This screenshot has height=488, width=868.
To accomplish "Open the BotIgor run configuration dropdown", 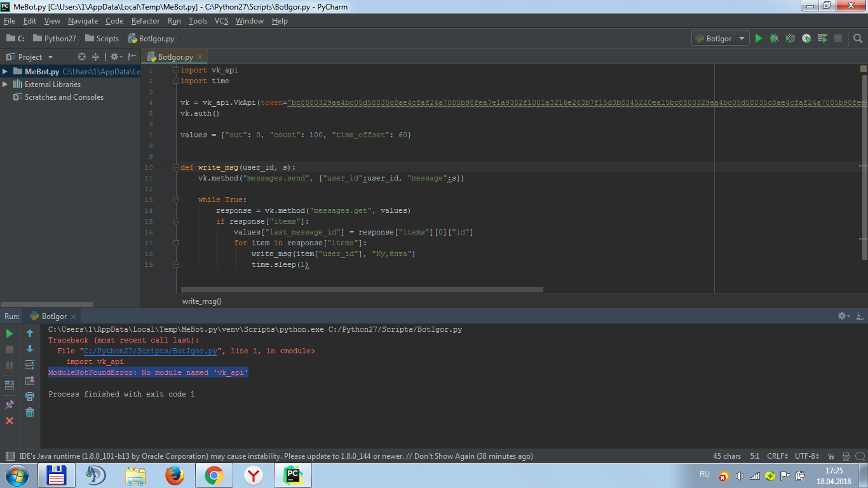I will point(721,38).
